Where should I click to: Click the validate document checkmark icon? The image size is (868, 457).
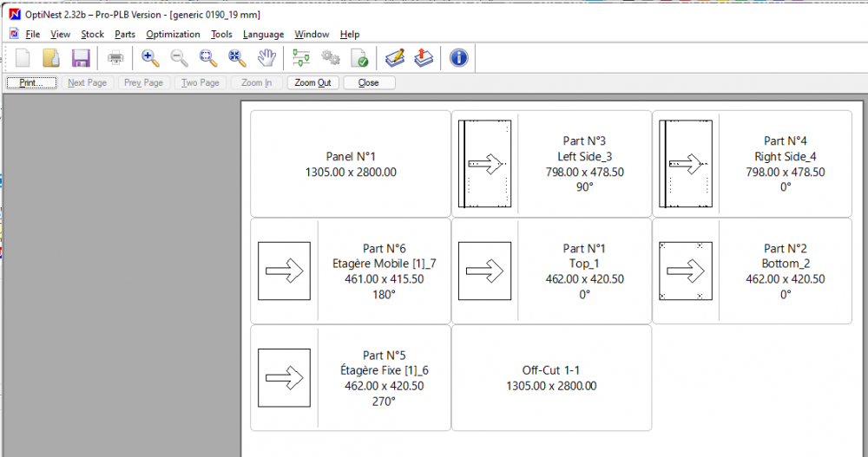(359, 57)
